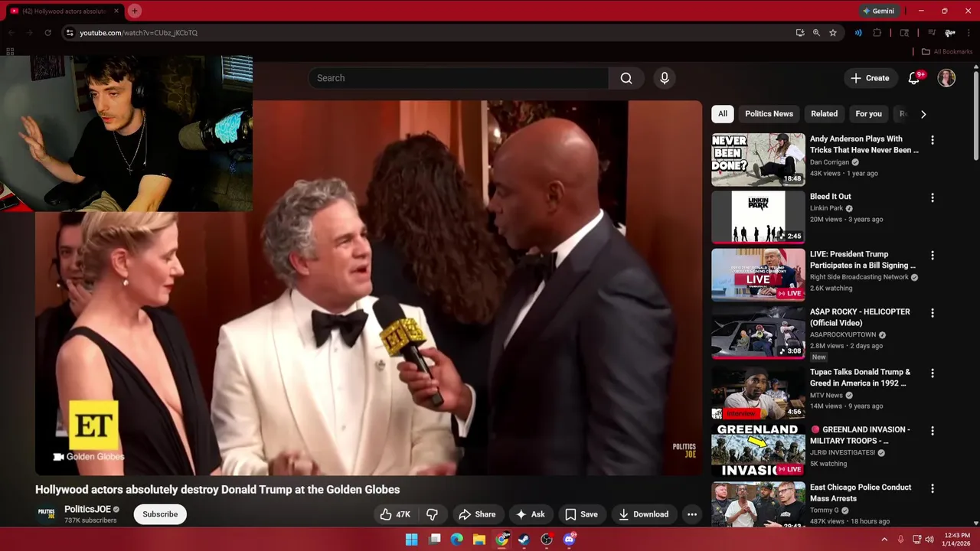
Task: Click the YouTube Search input field
Action: (459, 78)
